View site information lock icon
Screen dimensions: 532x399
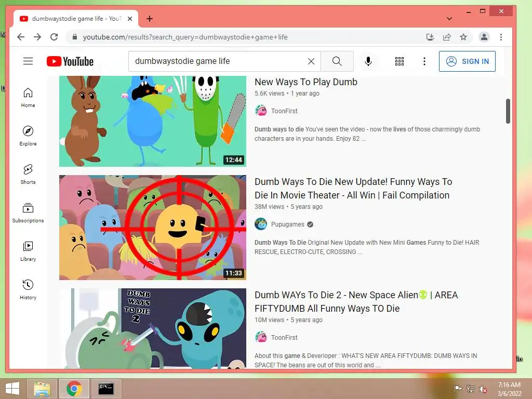coord(75,37)
